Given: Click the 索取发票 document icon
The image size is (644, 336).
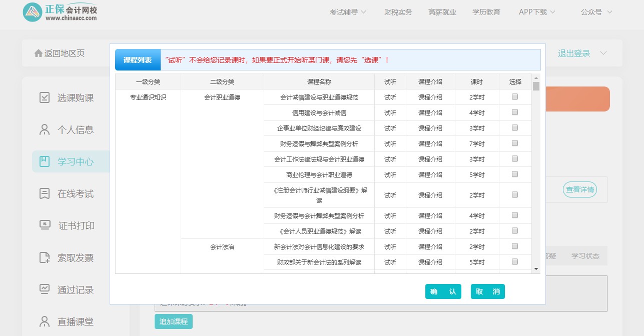Looking at the screenshot, I should [x=45, y=257].
